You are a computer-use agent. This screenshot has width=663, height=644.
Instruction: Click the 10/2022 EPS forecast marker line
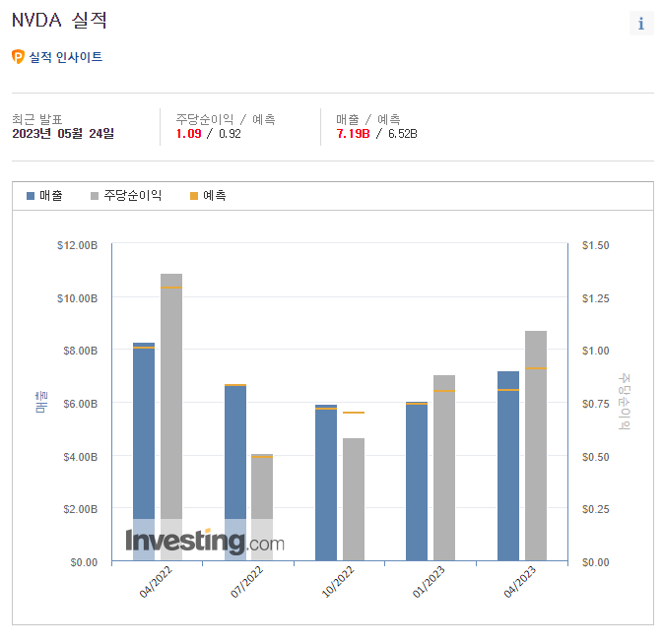click(x=354, y=413)
